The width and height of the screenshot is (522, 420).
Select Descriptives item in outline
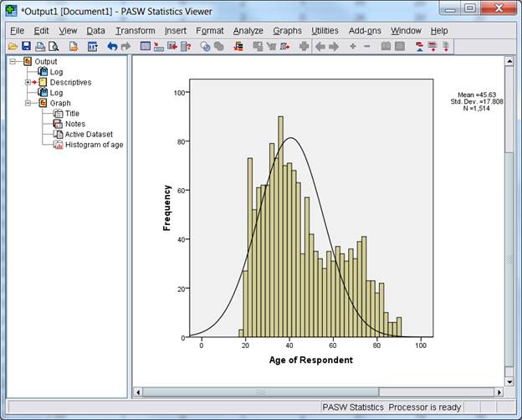[x=70, y=82]
